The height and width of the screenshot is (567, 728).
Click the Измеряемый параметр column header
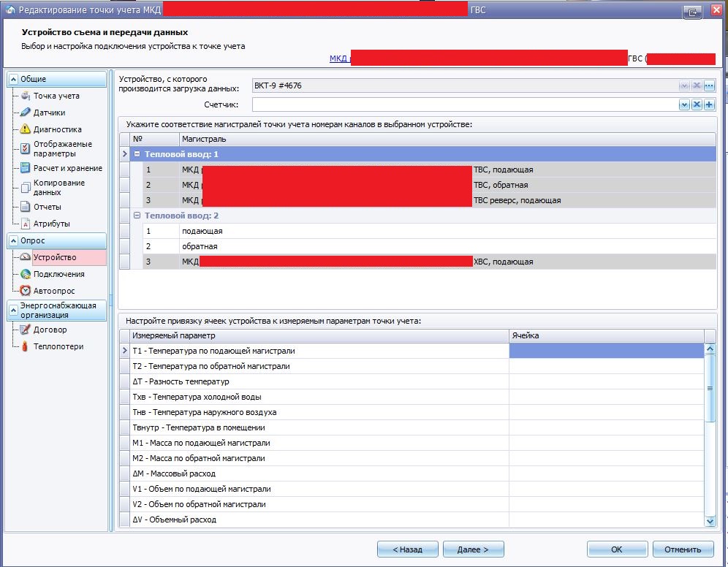coord(319,335)
